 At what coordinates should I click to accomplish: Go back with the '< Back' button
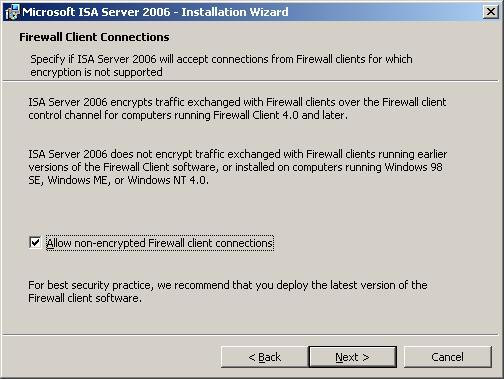pyautogui.click(x=264, y=357)
